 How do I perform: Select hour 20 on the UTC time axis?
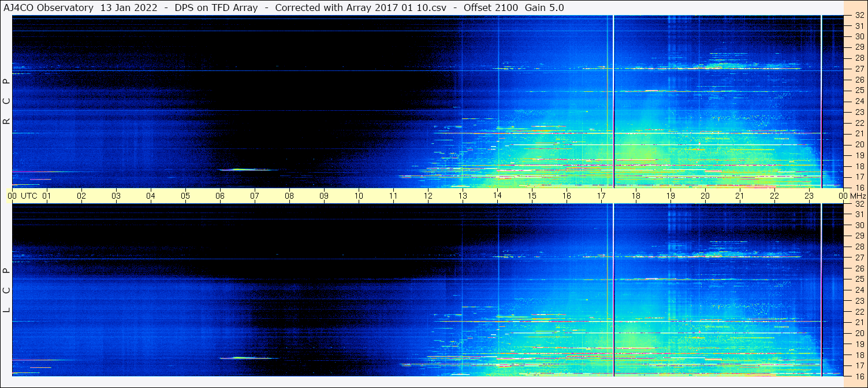tap(705, 196)
